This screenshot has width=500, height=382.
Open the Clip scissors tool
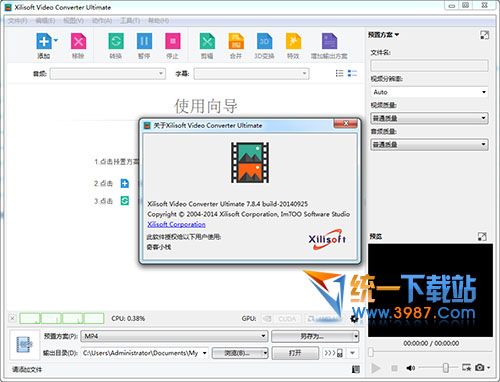click(x=207, y=41)
